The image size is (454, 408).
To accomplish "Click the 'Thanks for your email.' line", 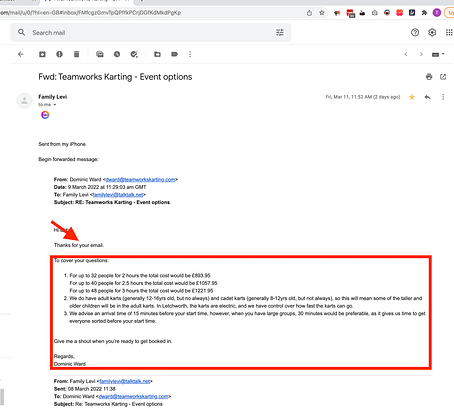I will pyautogui.click(x=79, y=245).
